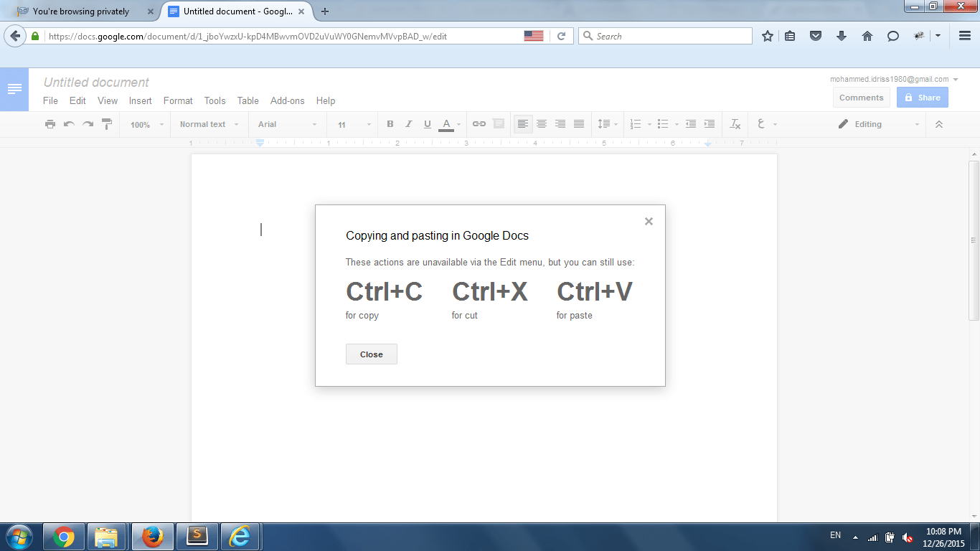The image size is (980, 551).
Task: Open the font size 11 dropdown
Action: point(354,124)
